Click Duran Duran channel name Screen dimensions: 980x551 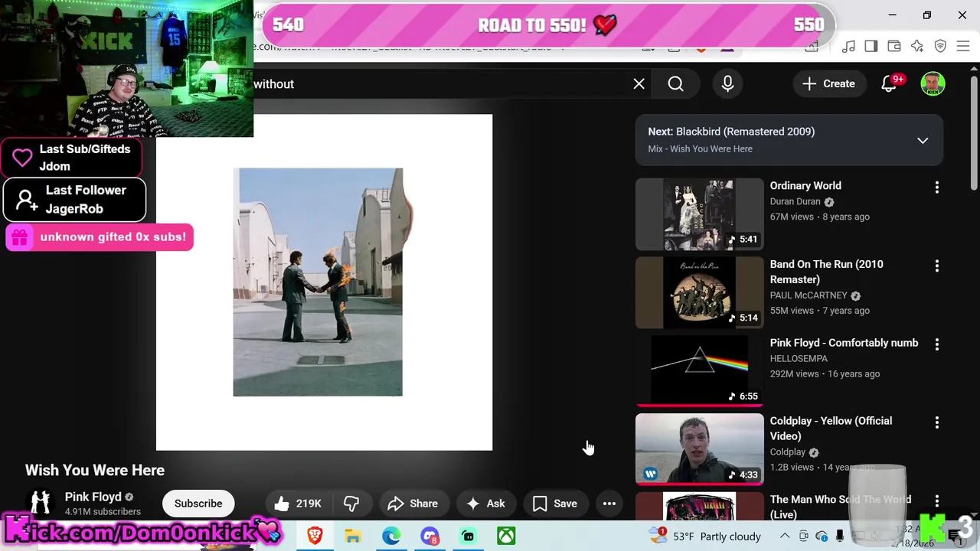pyautogui.click(x=795, y=201)
